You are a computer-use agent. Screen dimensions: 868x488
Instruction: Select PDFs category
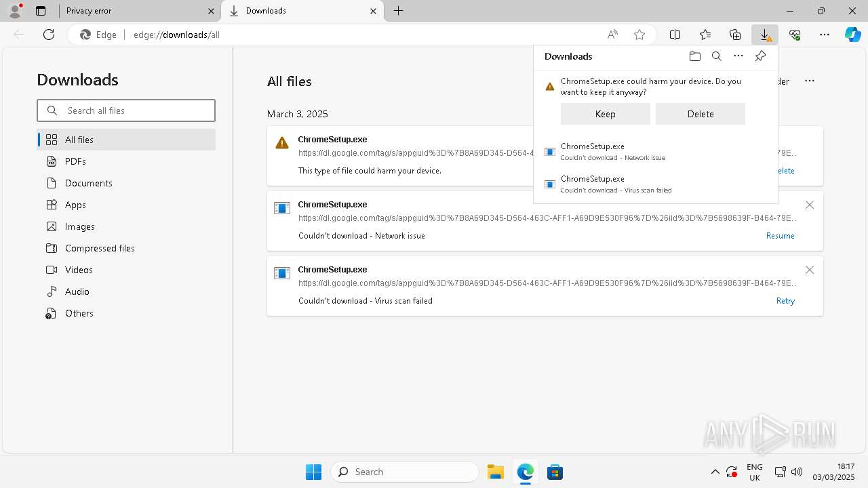tap(126, 161)
